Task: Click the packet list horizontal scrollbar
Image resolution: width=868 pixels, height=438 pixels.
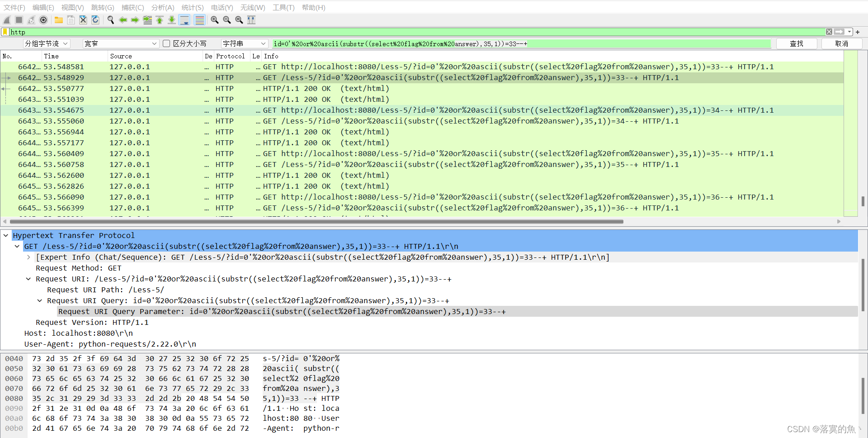Action: [x=316, y=222]
